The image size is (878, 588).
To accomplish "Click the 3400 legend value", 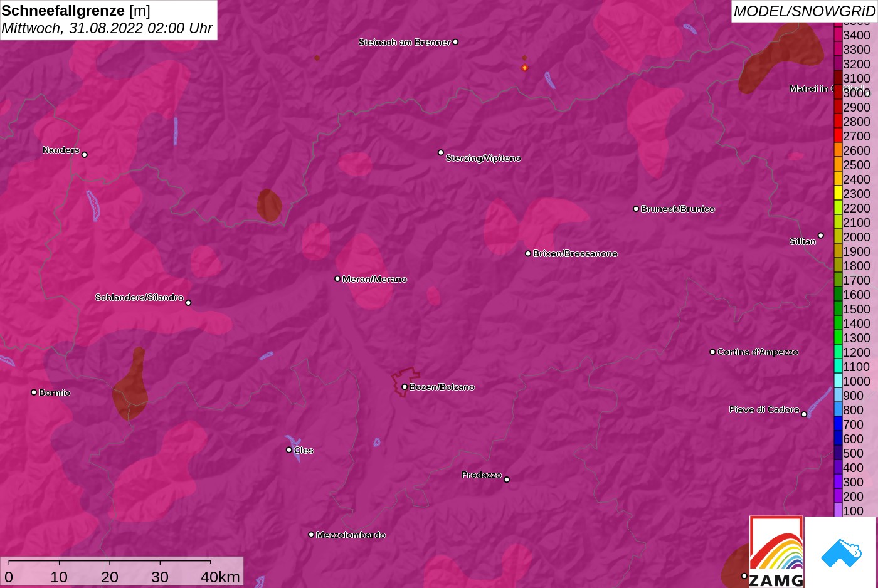I will (857, 35).
